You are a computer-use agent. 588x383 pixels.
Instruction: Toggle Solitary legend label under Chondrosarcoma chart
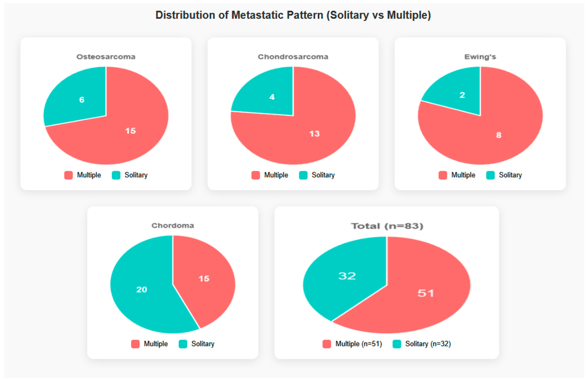pyautogui.click(x=323, y=175)
